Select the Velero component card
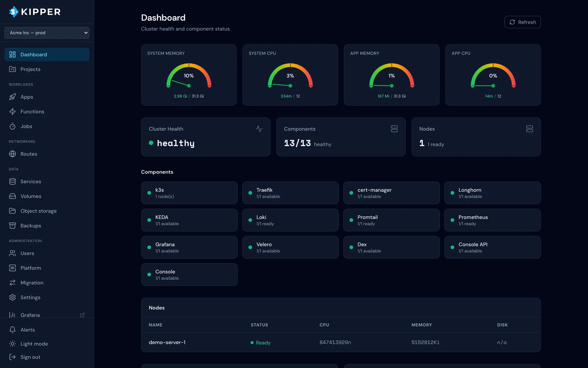The image size is (588, 368). [x=290, y=247]
